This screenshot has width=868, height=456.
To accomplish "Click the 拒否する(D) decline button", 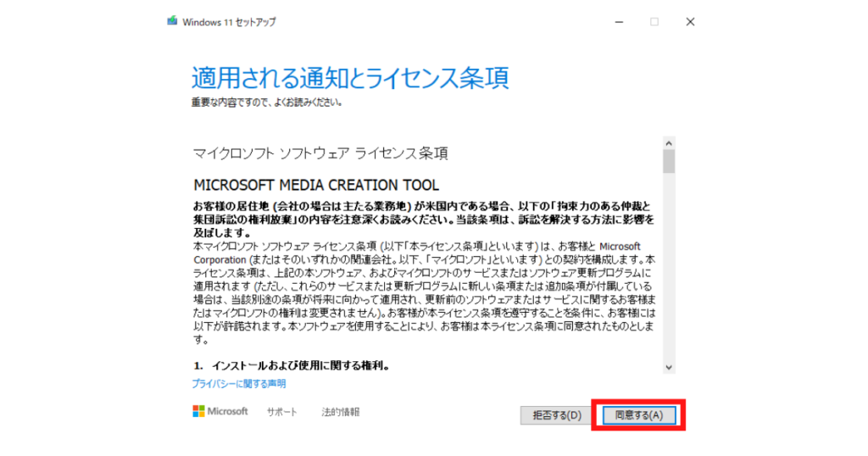I will (x=557, y=415).
